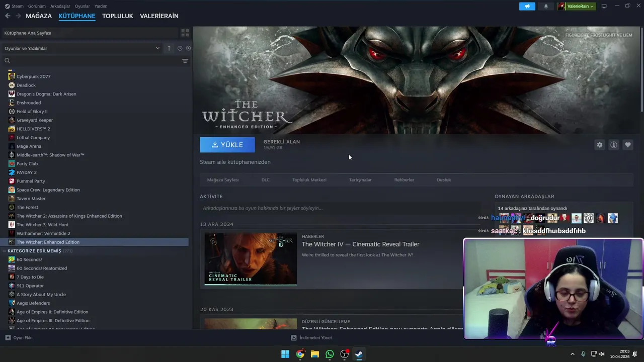
Task: Open Chrome from taskbar
Action: (300, 354)
